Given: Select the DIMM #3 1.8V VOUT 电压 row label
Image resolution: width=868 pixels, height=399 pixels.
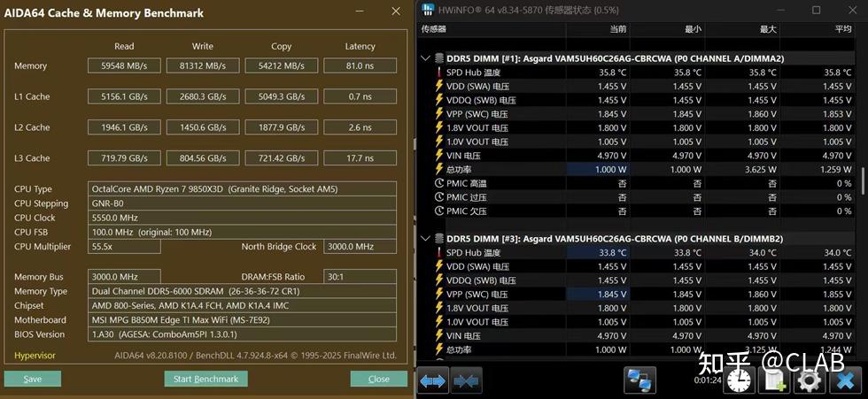Looking at the screenshot, I should (477, 309).
